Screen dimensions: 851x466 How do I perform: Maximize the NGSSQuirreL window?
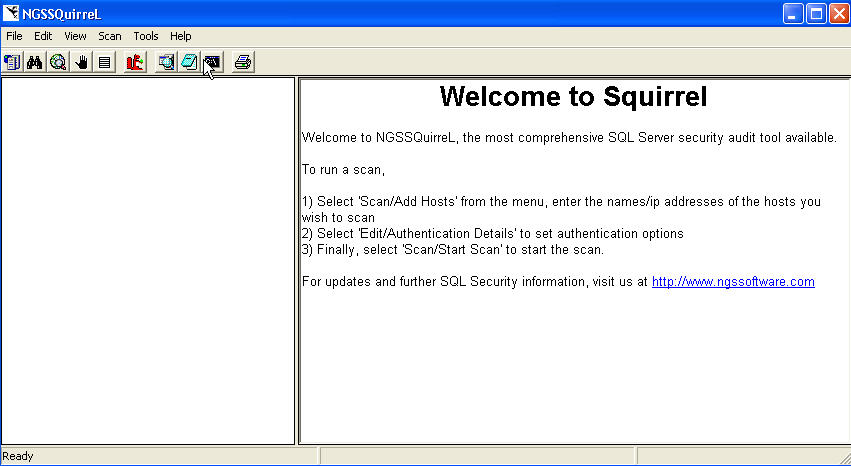point(816,14)
